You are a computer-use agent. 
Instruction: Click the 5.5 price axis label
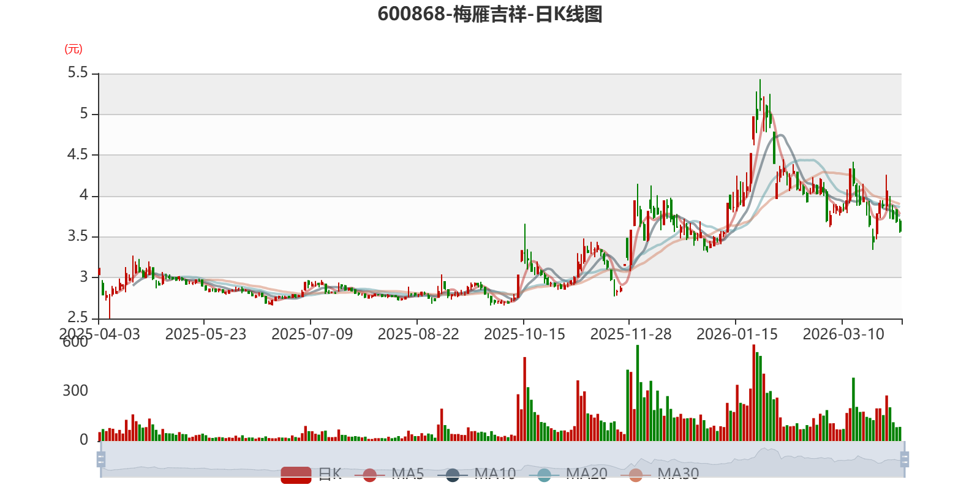78,73
